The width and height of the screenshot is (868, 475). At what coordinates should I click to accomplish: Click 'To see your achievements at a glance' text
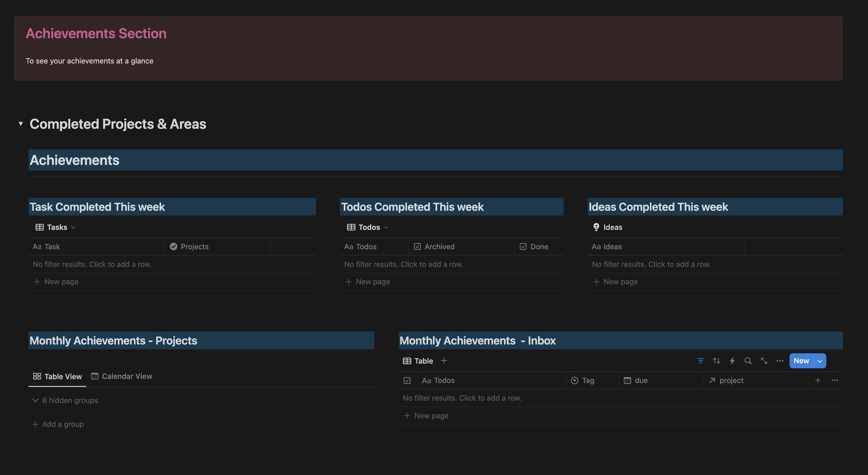coord(90,61)
